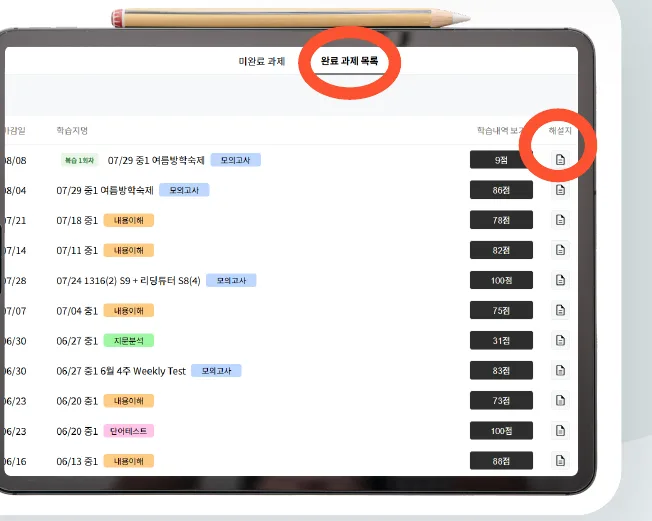Select the 완료 과제 목록 tab

pyautogui.click(x=349, y=61)
